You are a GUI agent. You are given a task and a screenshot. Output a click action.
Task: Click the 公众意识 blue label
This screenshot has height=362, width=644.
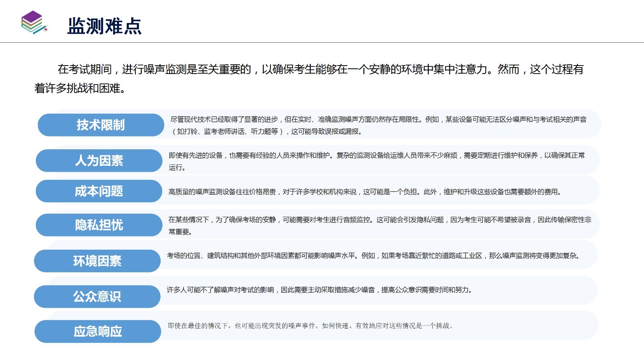tap(97, 297)
